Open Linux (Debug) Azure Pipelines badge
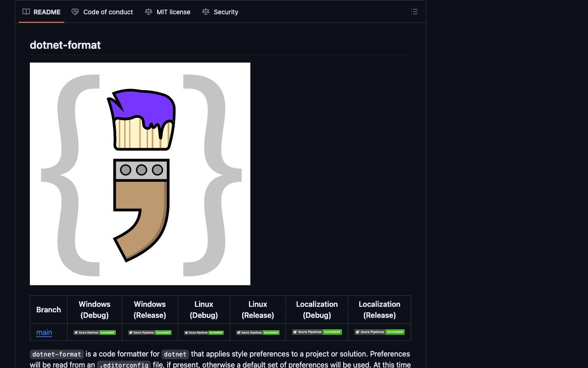The width and height of the screenshot is (588, 368). (204, 332)
